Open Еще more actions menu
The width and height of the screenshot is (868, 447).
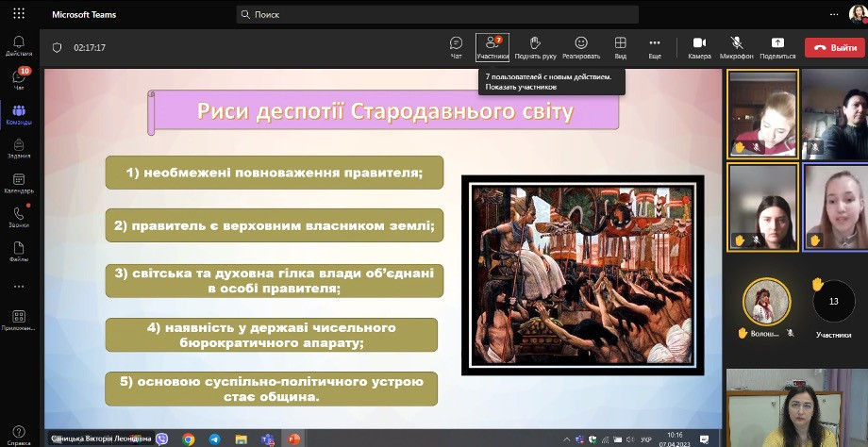pos(655,48)
